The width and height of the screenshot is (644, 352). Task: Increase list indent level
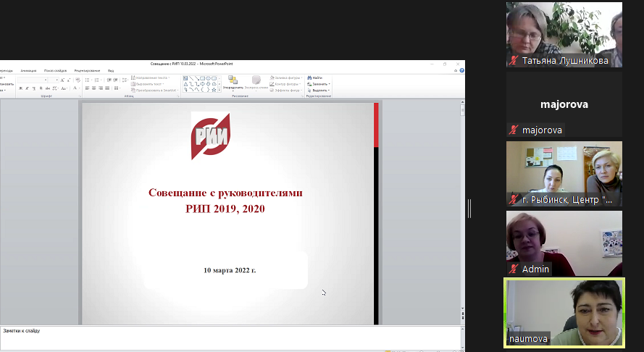115,80
